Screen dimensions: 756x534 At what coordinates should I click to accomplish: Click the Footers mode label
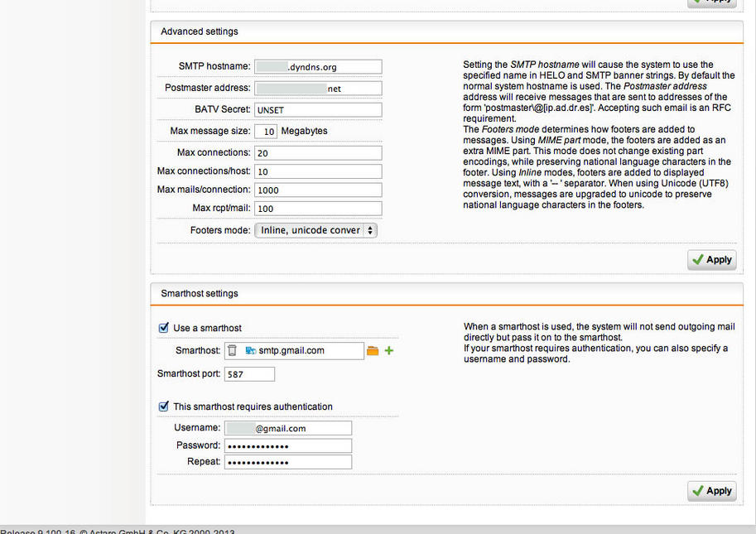coord(220,230)
